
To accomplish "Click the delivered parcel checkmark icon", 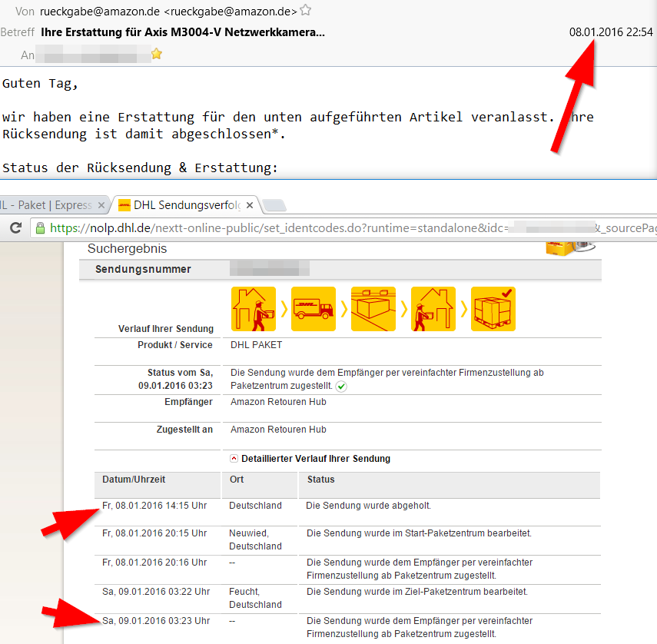I will (x=493, y=309).
